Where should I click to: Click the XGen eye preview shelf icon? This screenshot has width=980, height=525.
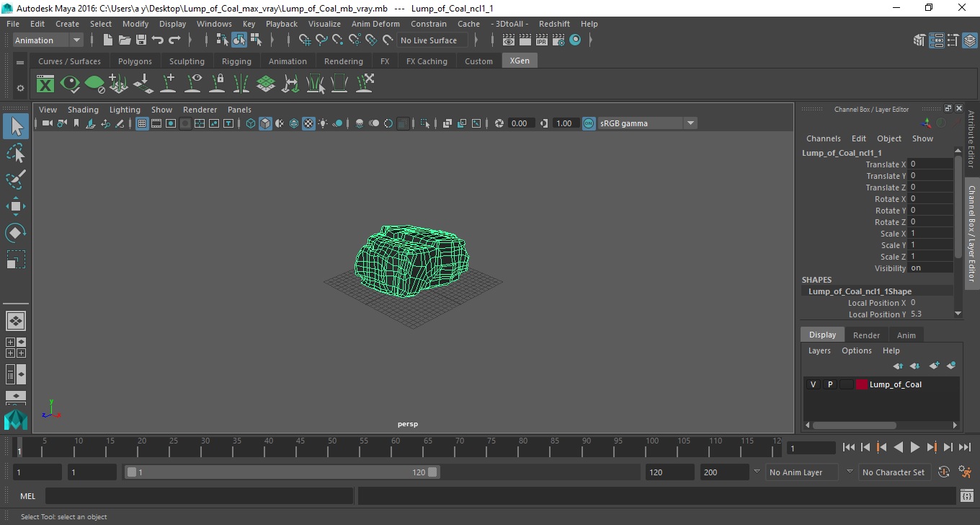[x=70, y=84]
